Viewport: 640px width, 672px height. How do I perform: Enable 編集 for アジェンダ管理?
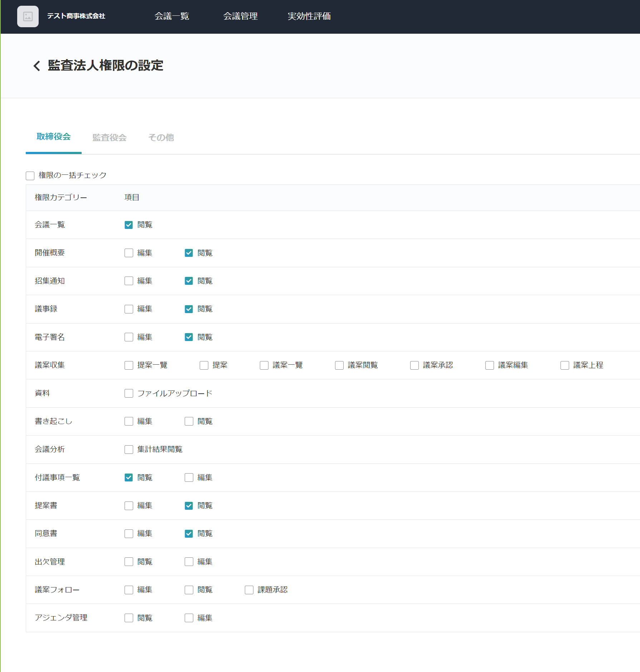pyautogui.click(x=189, y=618)
